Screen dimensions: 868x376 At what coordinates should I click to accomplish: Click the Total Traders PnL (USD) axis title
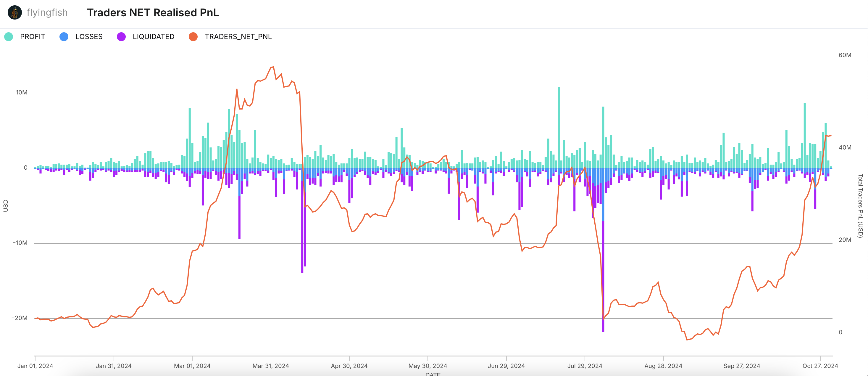point(860,206)
